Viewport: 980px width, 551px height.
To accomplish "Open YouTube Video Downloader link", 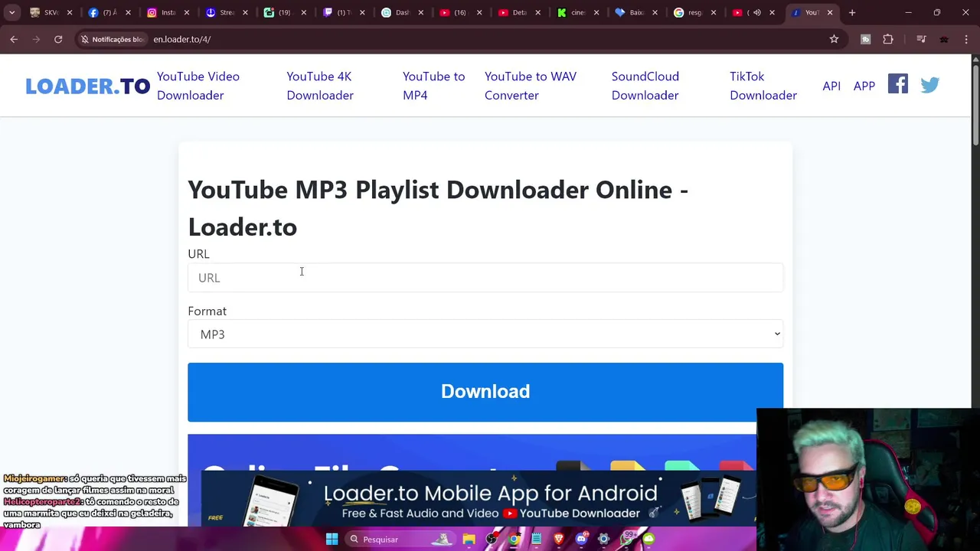I will (198, 86).
